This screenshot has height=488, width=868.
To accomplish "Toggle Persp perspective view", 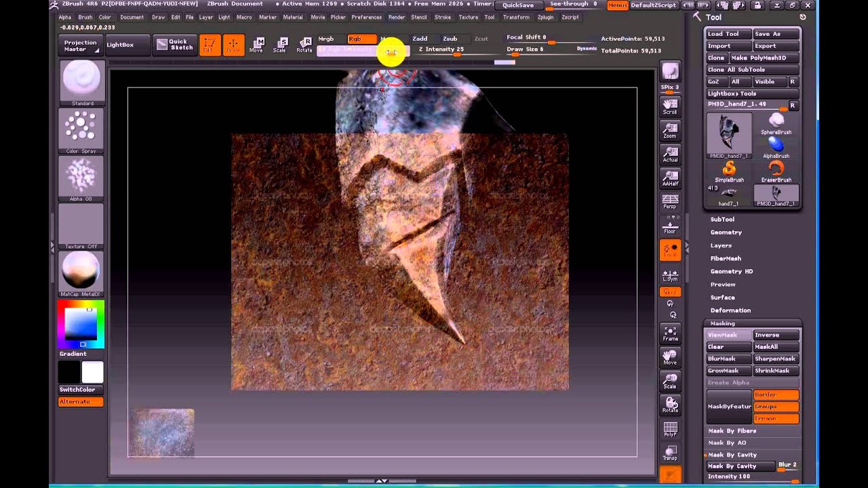I will coord(670,202).
